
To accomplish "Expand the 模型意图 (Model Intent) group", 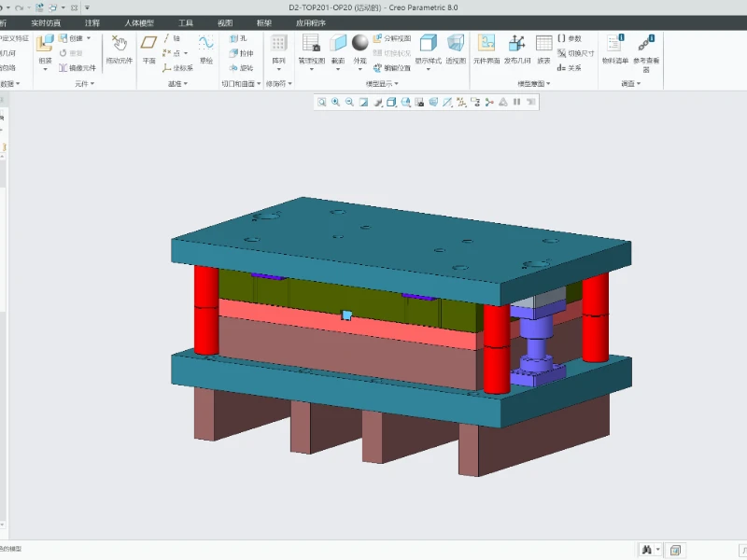I will point(535,83).
